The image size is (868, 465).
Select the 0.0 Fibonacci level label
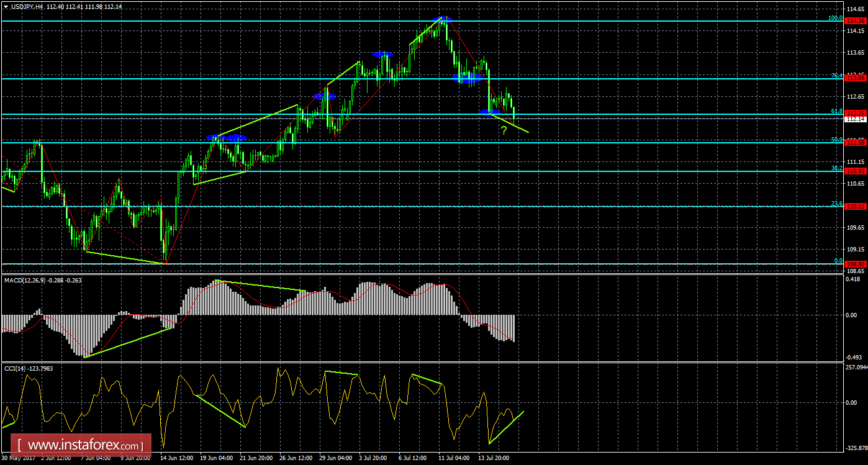(838, 261)
